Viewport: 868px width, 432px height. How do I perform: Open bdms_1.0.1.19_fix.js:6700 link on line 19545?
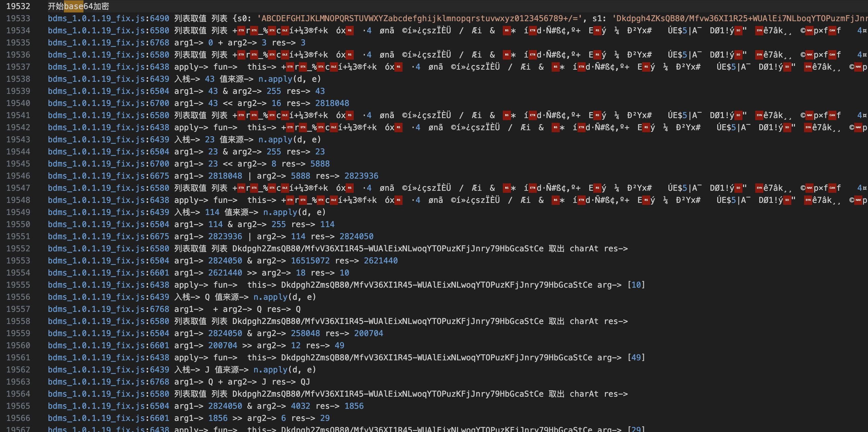(108, 164)
